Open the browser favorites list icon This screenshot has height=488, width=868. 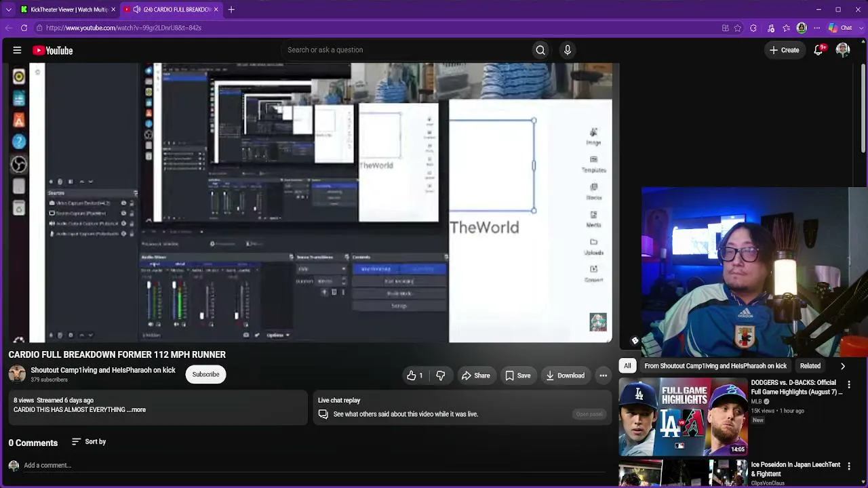(x=786, y=28)
